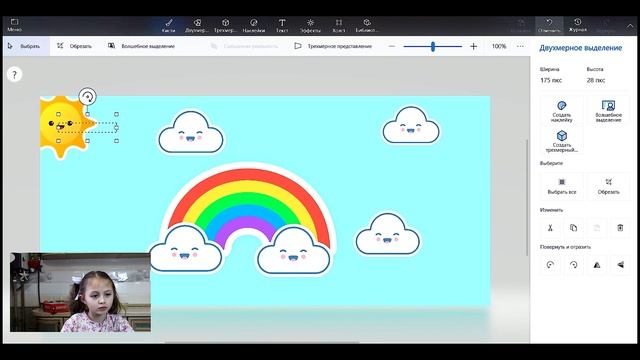Click the copy icon in Изменить section
640x360 pixels.
[x=573, y=228]
